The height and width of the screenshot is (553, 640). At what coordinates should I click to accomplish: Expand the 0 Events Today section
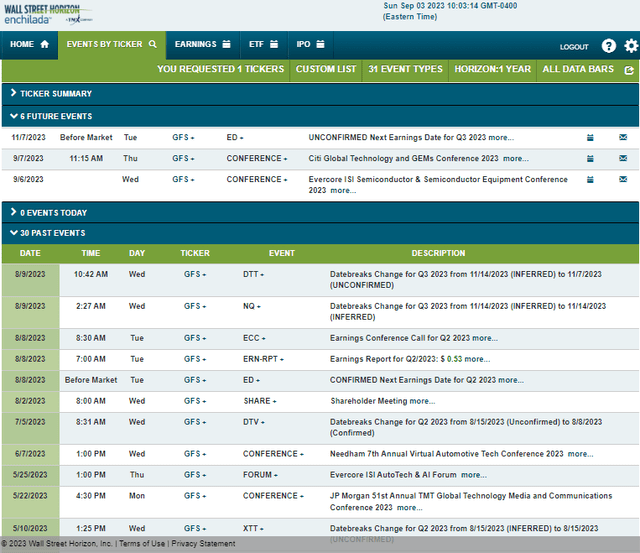320,213
